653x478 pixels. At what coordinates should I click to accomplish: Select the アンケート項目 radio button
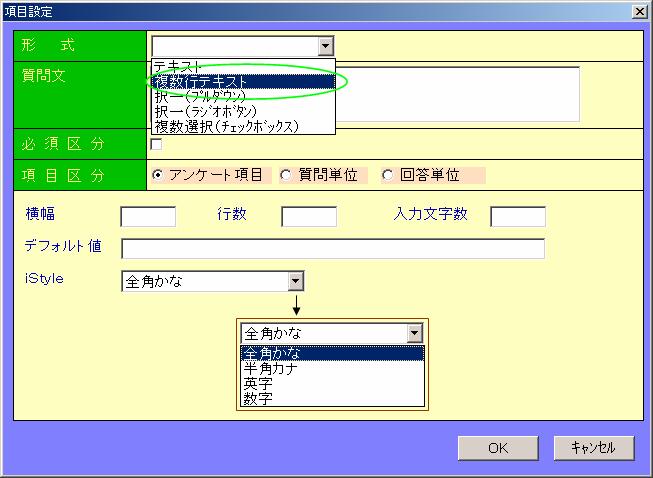(x=158, y=175)
